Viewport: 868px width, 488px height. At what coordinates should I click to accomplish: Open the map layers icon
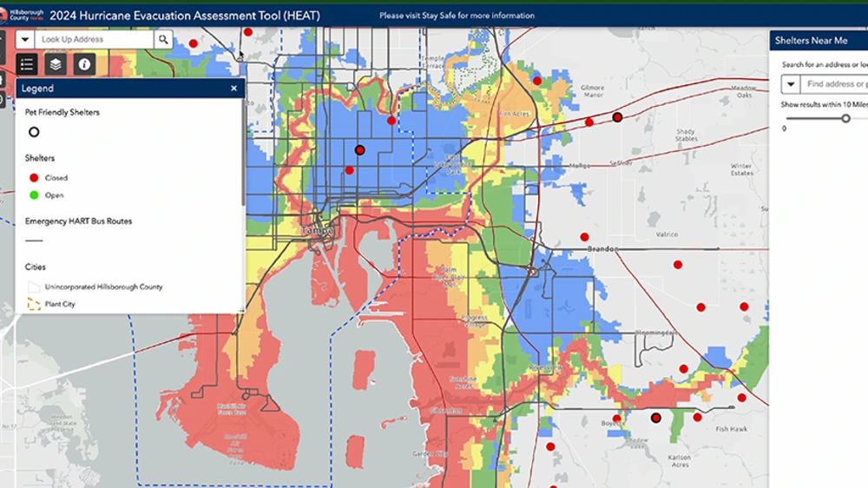pos(56,64)
